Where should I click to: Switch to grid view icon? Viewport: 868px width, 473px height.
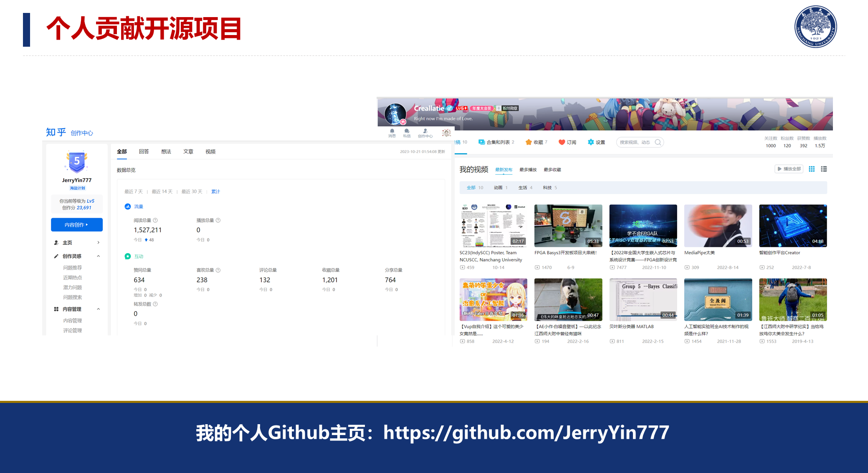pos(812,169)
